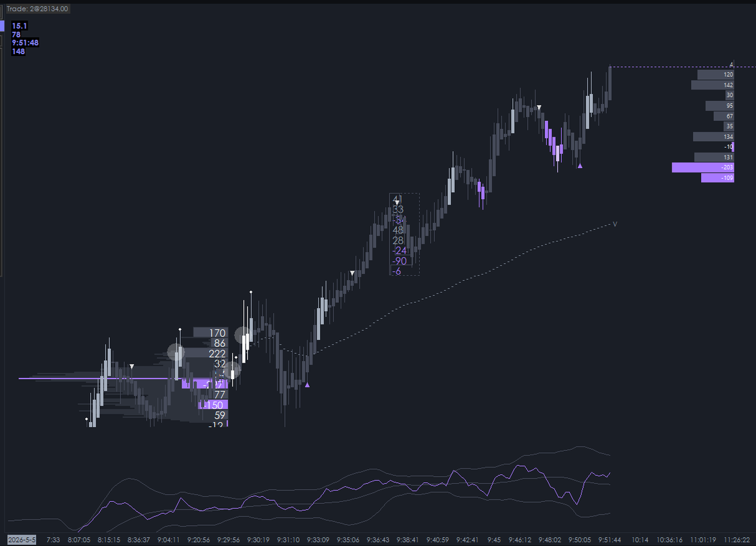This screenshot has height=546, width=756.
Task: Click the 48 value in the dashed box
Action: (398, 230)
